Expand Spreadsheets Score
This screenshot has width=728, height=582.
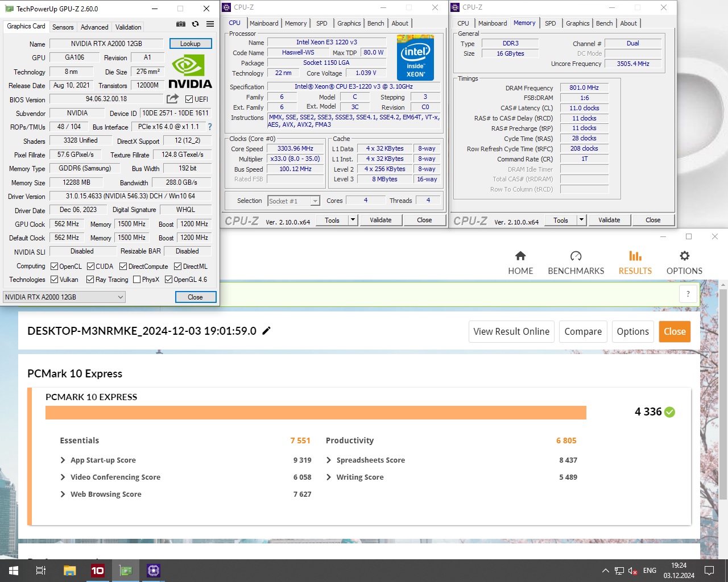pos(329,460)
